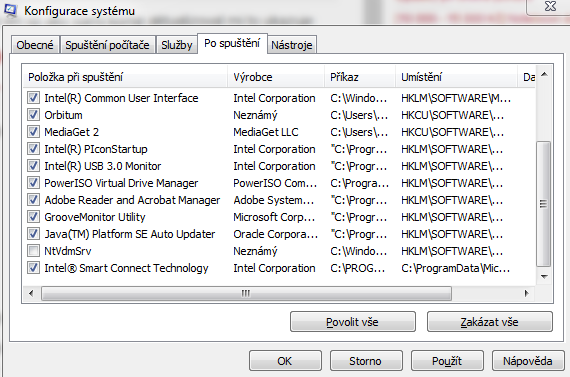
Task: Click Adobe System... manufacturer cell
Action: click(x=274, y=200)
